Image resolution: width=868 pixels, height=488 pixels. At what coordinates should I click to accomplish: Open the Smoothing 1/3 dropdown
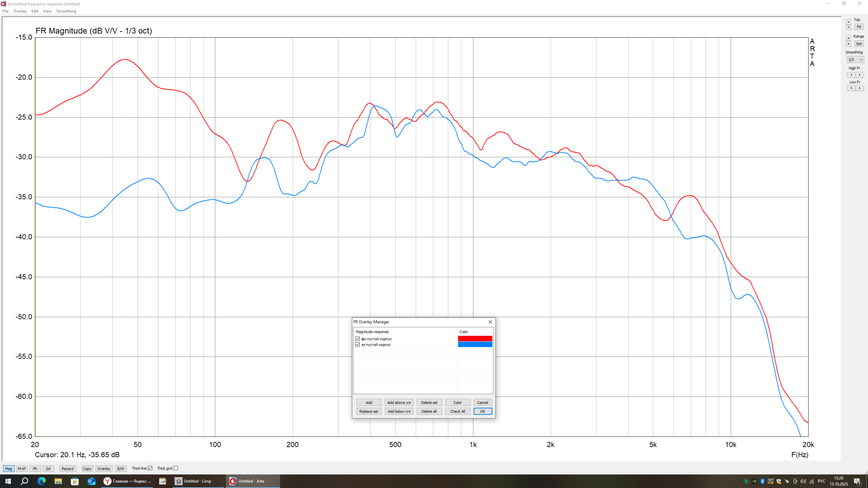click(x=855, y=60)
